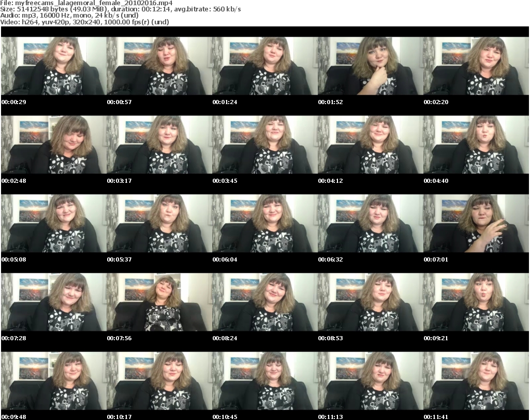
Task: Click the 00:08:53 timestamp label
Action: 330,339
